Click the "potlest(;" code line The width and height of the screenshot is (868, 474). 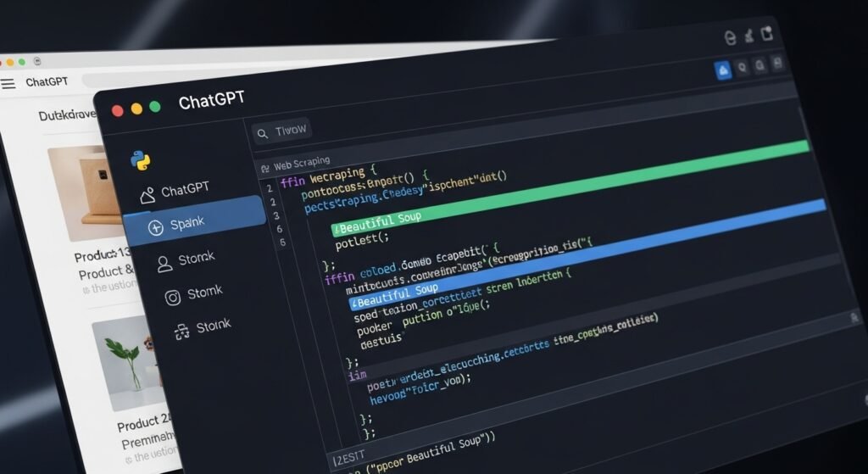tap(362, 240)
